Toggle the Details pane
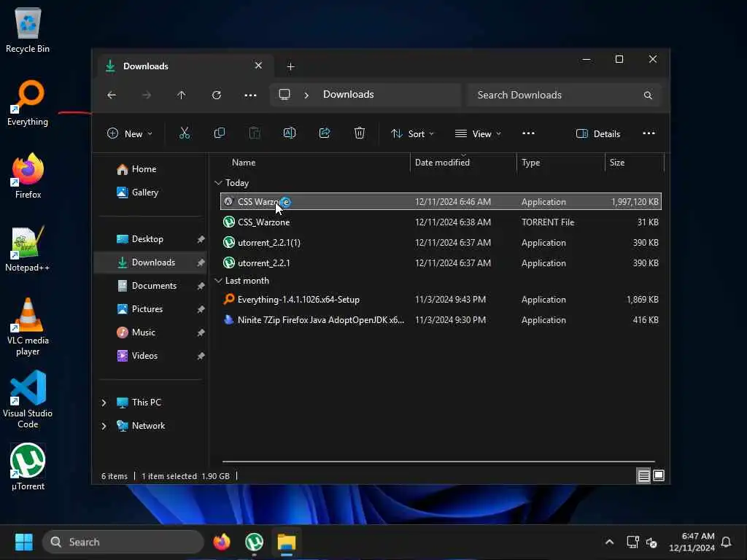The image size is (747, 560). tap(598, 134)
